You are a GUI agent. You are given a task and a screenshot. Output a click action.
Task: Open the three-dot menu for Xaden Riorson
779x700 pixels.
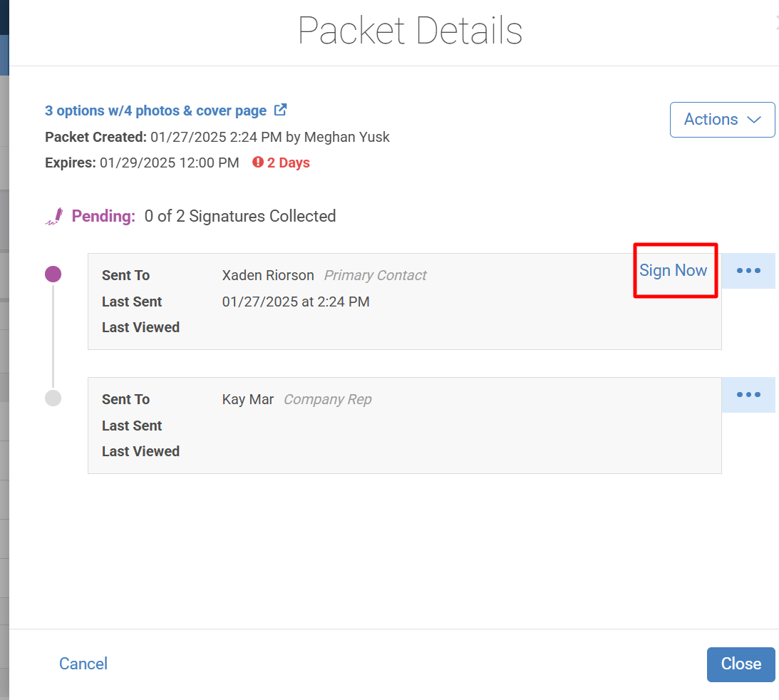tap(748, 271)
